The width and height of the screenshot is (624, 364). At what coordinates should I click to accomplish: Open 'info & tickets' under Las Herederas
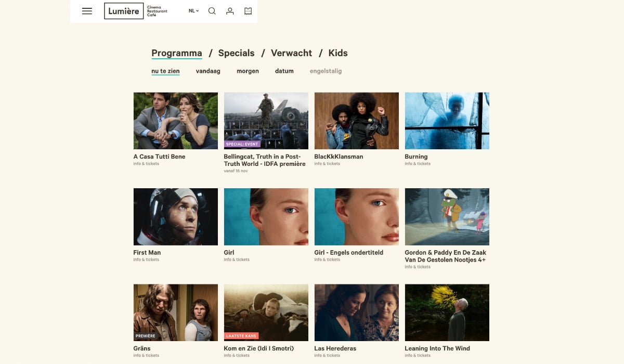tap(327, 356)
